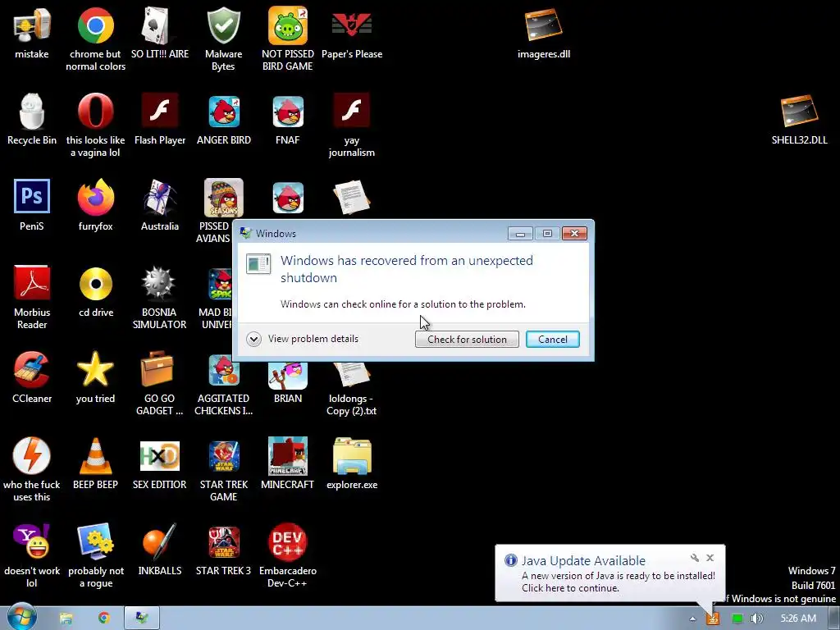Select the CCleaner icon

(x=32, y=369)
